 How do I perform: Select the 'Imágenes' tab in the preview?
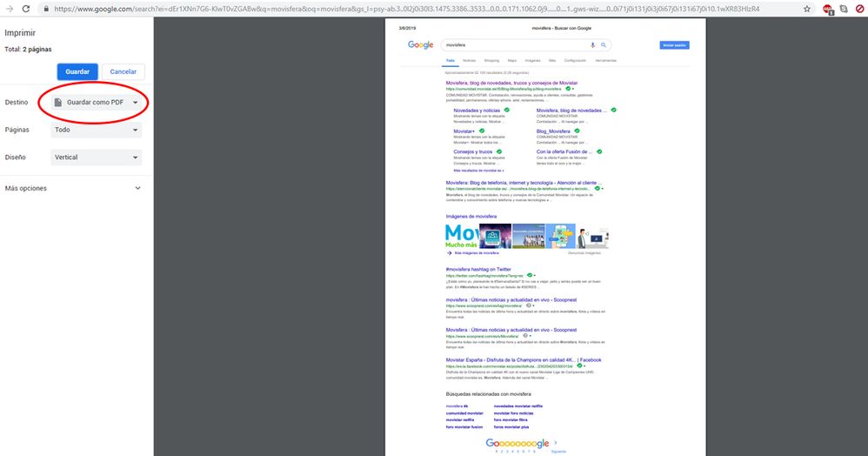(532, 60)
